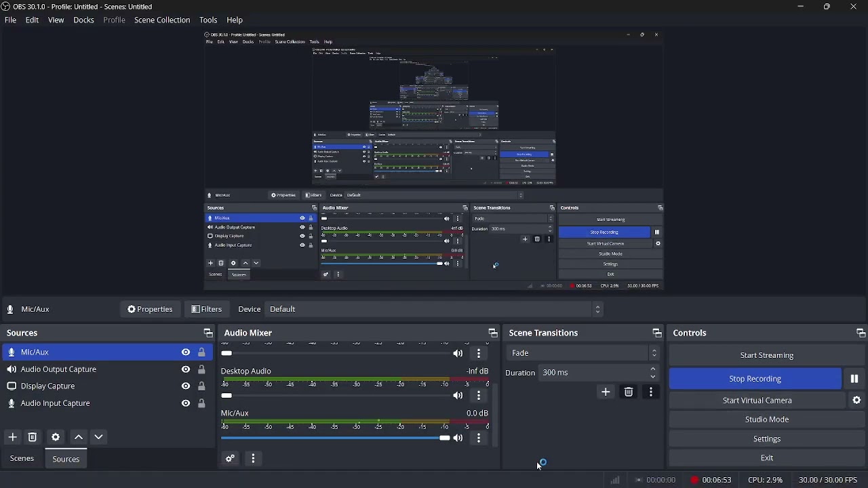Open options for the top mixer channel
Viewport: 868px width, 488px height.
click(479, 354)
